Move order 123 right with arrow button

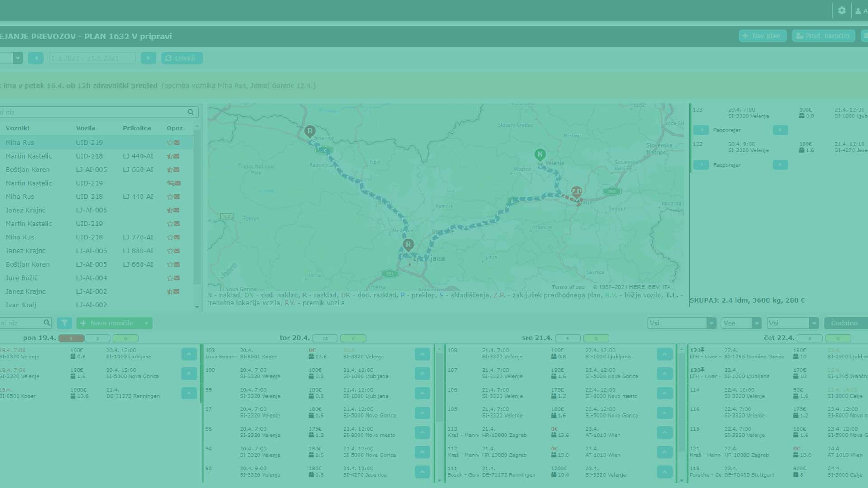click(780, 130)
